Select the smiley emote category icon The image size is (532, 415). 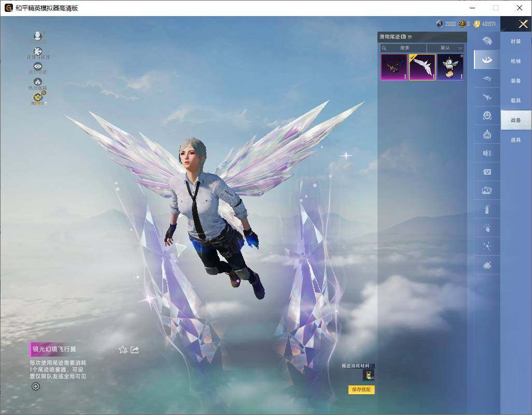(x=487, y=116)
